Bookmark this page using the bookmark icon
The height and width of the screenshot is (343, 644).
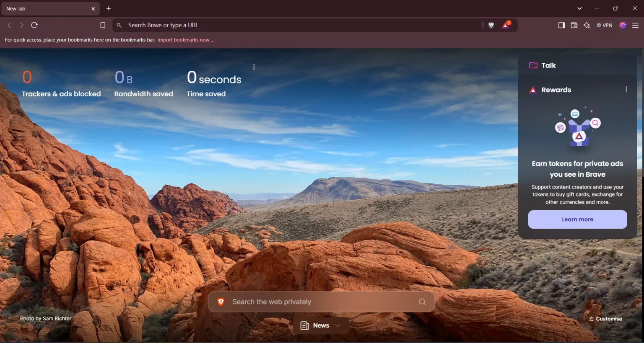(x=103, y=25)
